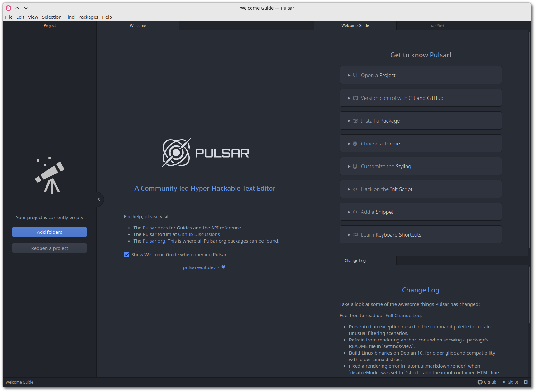Expand the Install a Package section

click(x=421, y=120)
